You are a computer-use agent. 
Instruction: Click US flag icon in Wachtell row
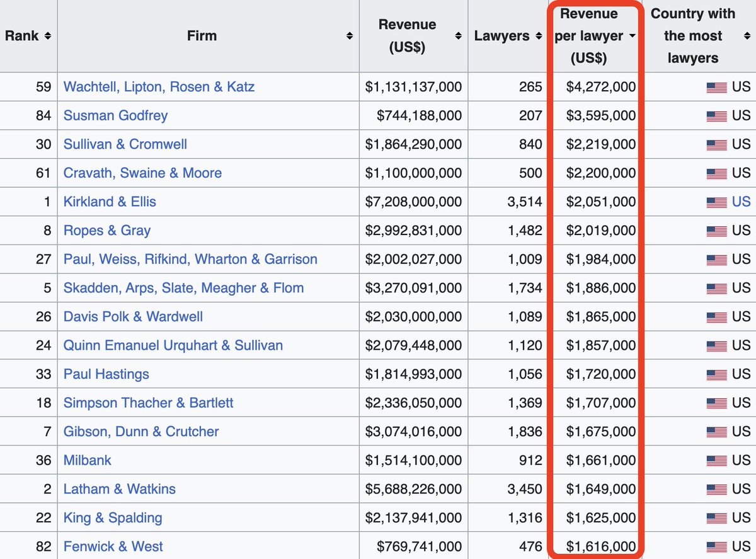717,87
